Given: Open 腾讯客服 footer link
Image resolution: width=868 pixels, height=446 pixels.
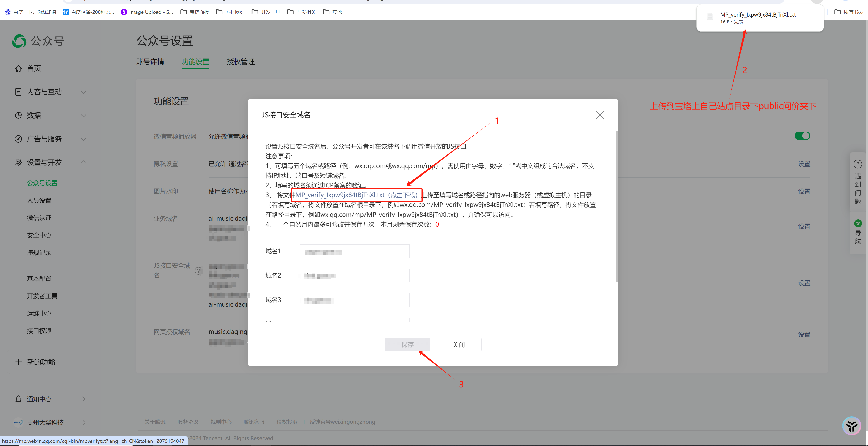Looking at the screenshot, I should (x=254, y=422).
